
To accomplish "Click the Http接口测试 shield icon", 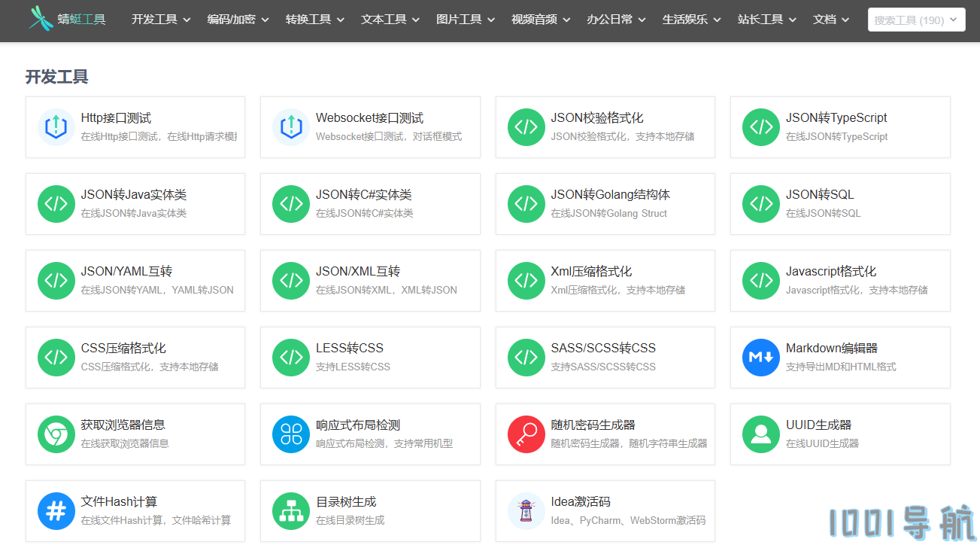I will point(56,127).
